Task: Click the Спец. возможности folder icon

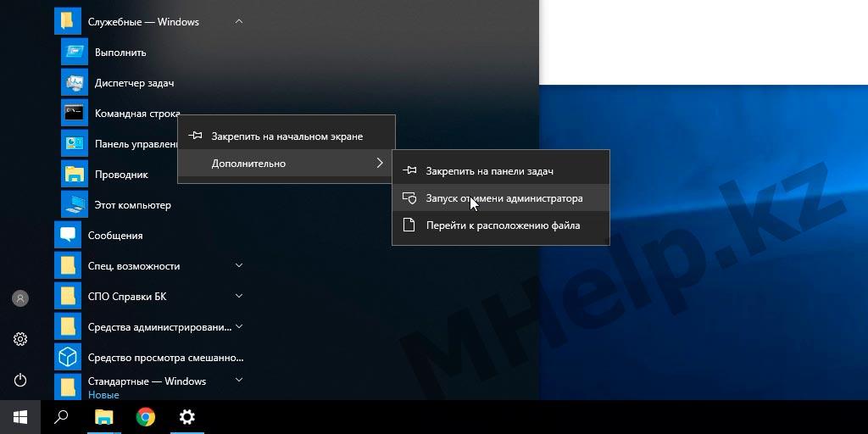Action: 68,265
